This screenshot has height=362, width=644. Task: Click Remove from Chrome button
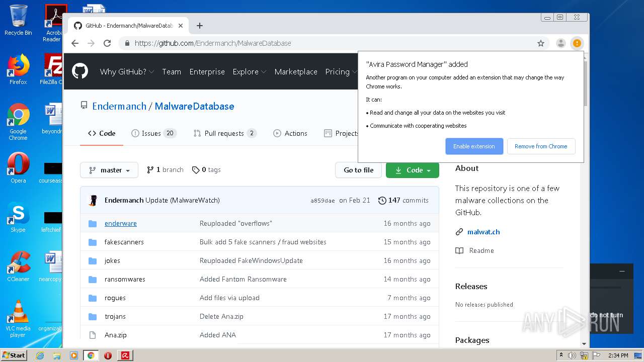[541, 146]
